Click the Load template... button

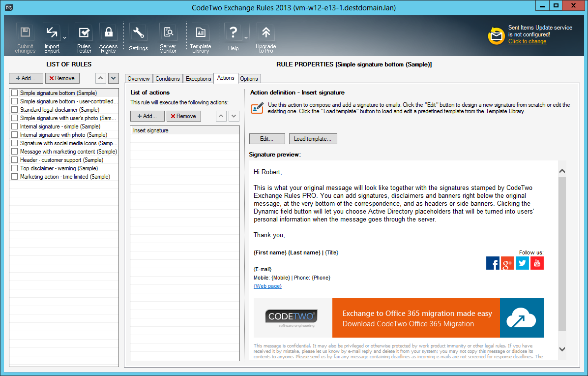pos(313,139)
